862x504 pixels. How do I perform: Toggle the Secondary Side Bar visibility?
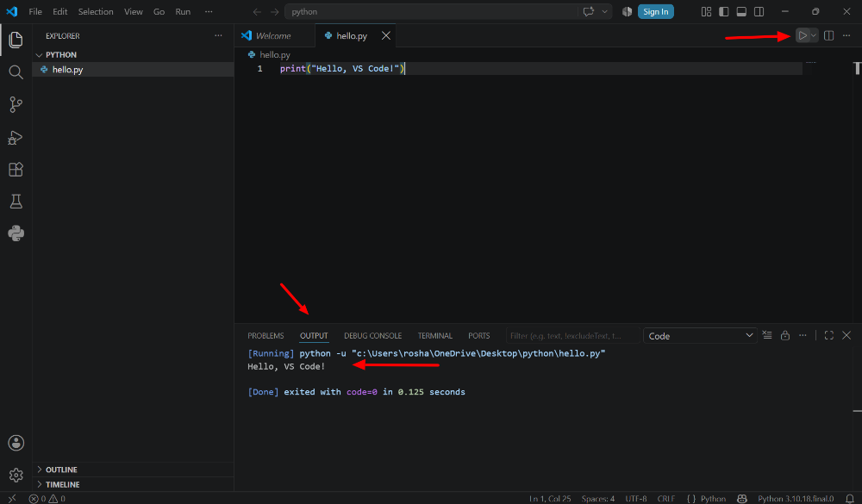coord(759,11)
